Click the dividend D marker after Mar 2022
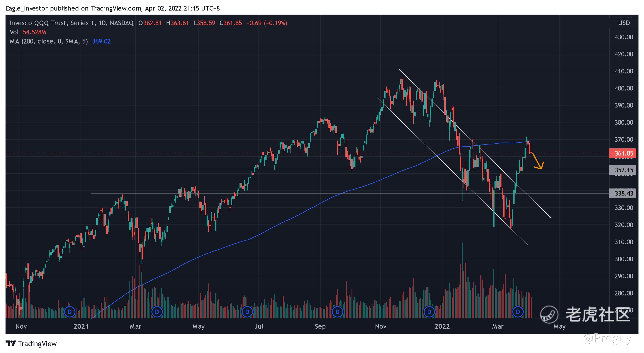 tap(518, 312)
